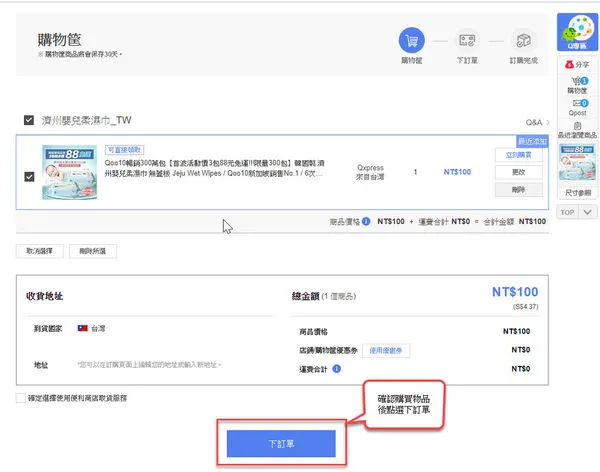Click 使用優惠券 coupon button
600x472 pixels.
click(386, 350)
